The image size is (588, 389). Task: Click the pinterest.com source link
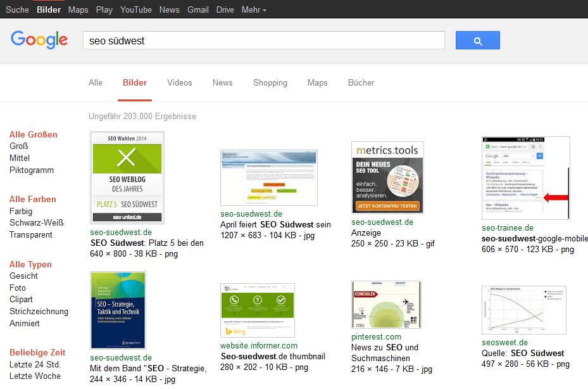coord(376,337)
